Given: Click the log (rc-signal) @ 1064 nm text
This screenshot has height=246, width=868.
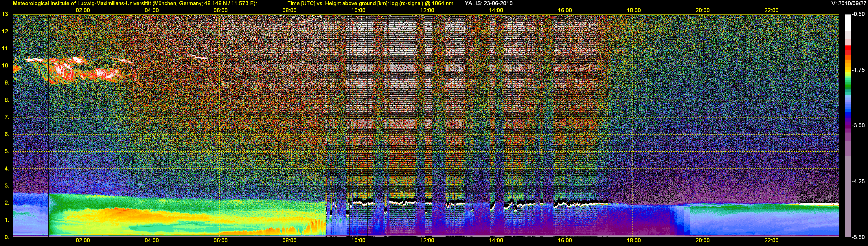Looking at the screenshot, I should 421,3.
